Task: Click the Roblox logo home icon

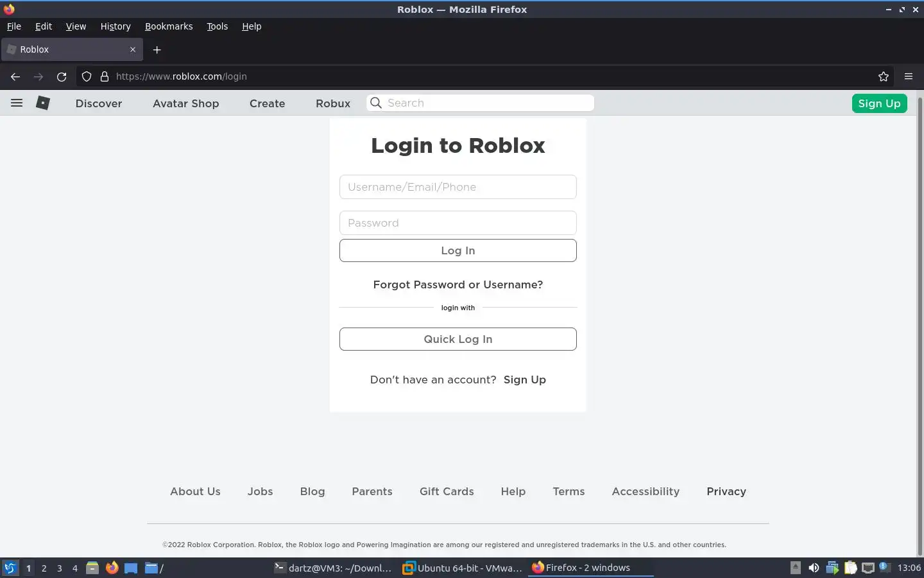Action: click(x=43, y=103)
